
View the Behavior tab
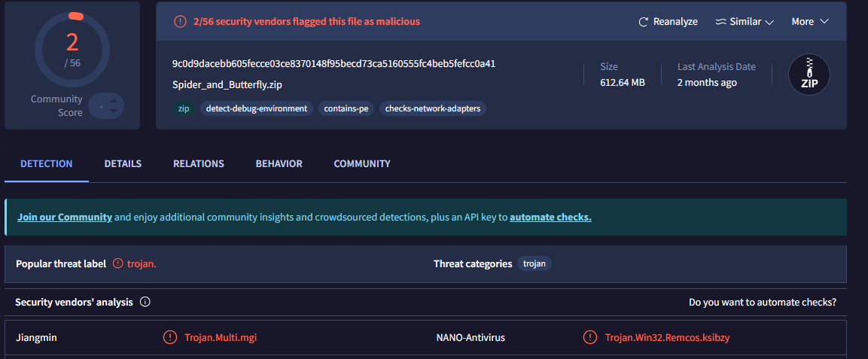(279, 163)
